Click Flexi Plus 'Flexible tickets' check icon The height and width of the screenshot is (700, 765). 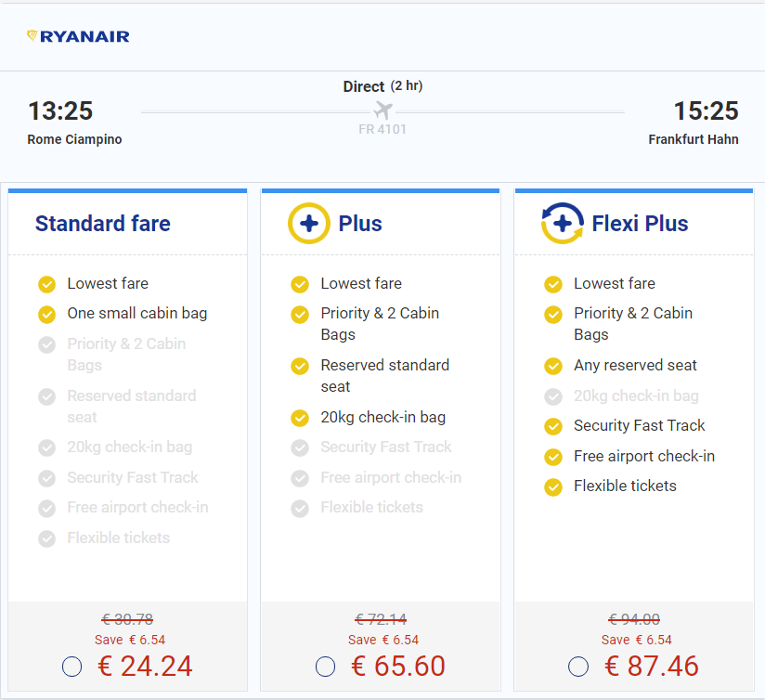tap(552, 487)
